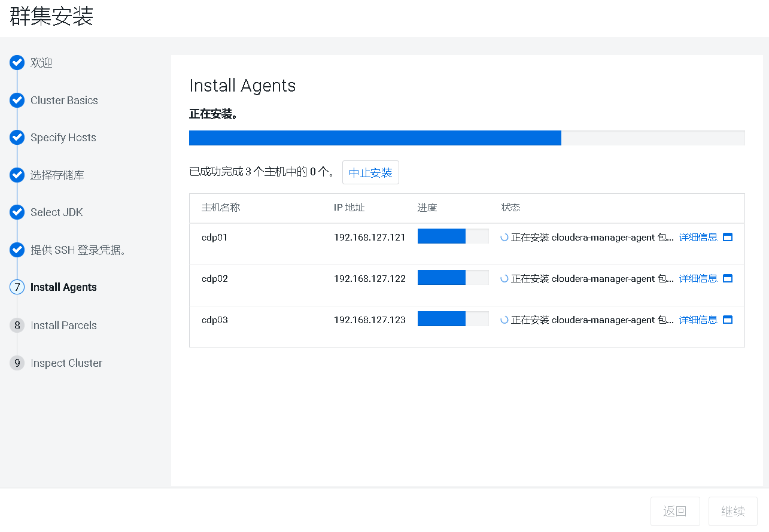Click the IP 地址 column header
The width and height of the screenshot is (769, 532).
pyautogui.click(x=349, y=208)
